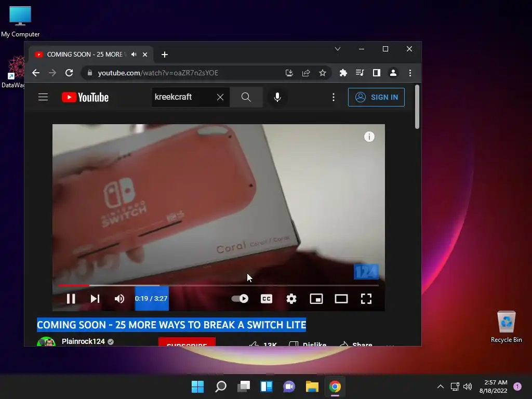532x399 pixels.
Task: Open Chrome tab search chevron
Action: point(338,49)
